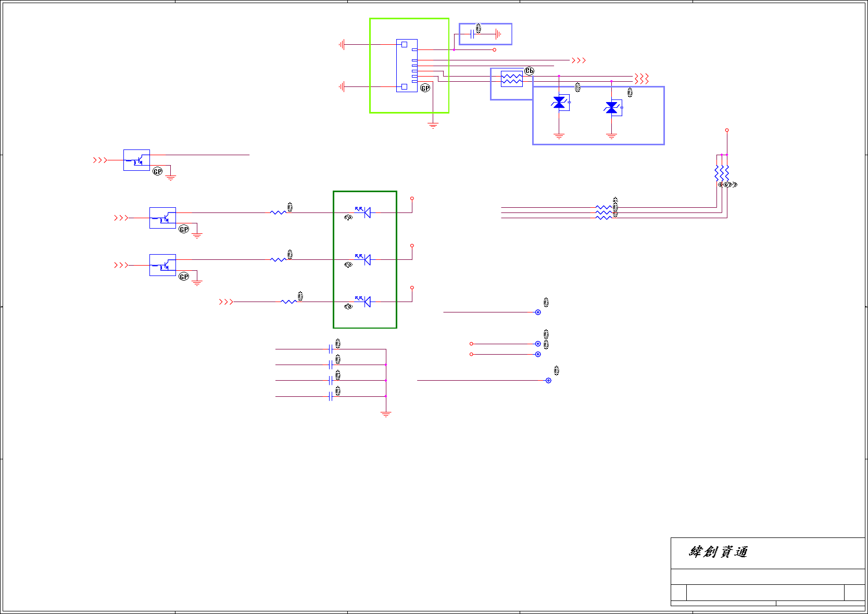Click the input arrows feeding the lowest transistor
The image size is (868, 614).
121,265
